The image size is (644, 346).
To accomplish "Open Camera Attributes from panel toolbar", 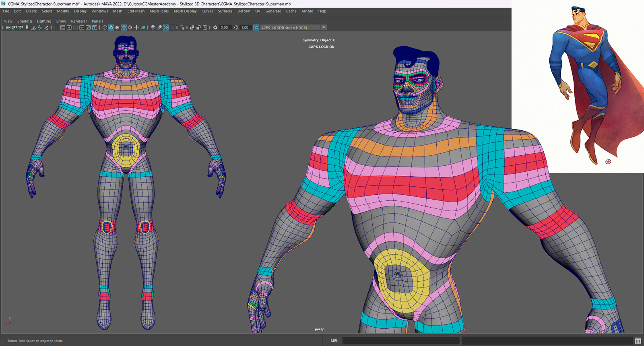I will click(x=21, y=27).
